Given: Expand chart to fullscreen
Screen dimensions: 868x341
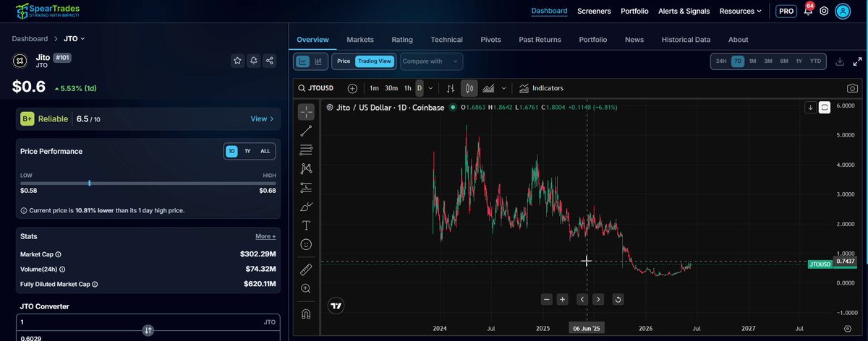Looking at the screenshot, I should tap(857, 61).
